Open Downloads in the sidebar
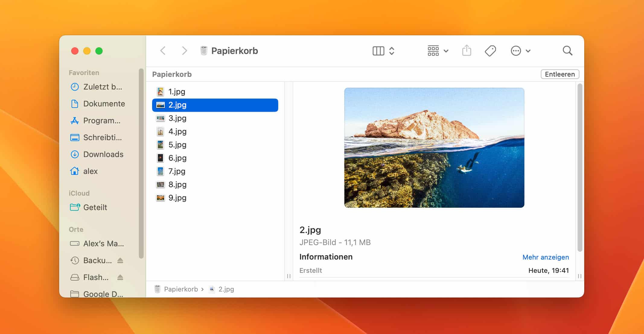Screen dimensions: 644x334 (103, 154)
